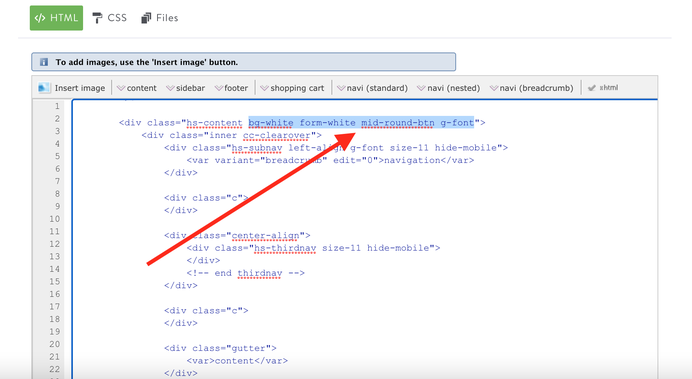Screen dimensions: 692x379
Task: Insert navi (nested) snippet
Action: coord(449,88)
